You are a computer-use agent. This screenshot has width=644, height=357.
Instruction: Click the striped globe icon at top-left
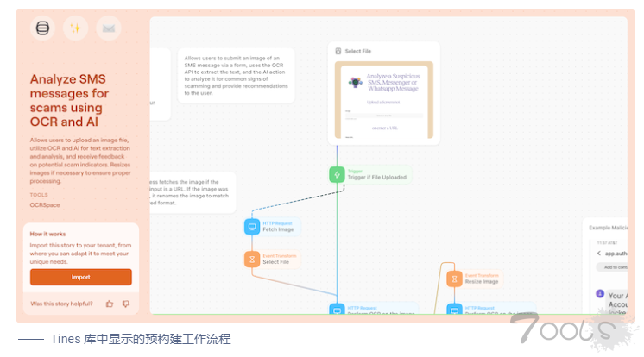(42, 28)
